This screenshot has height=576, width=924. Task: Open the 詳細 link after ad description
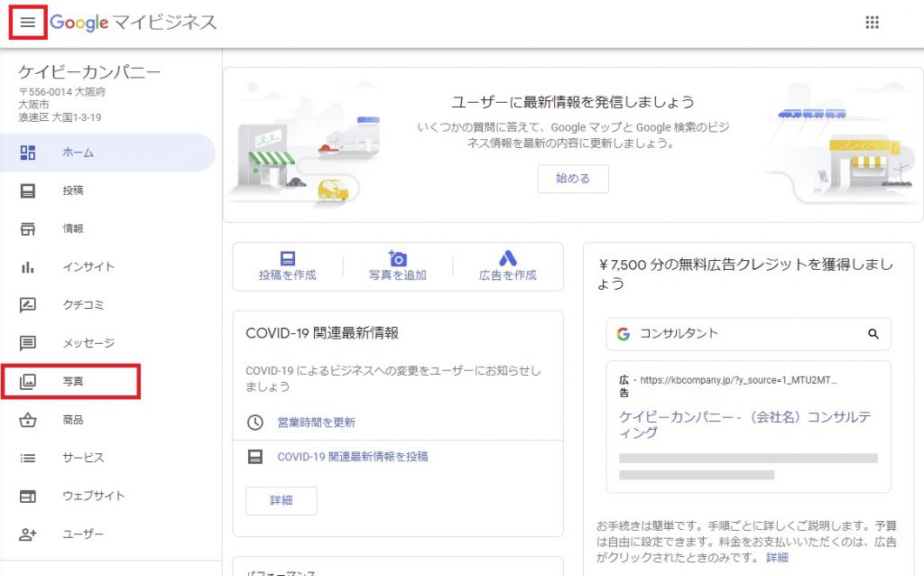[x=777, y=558]
